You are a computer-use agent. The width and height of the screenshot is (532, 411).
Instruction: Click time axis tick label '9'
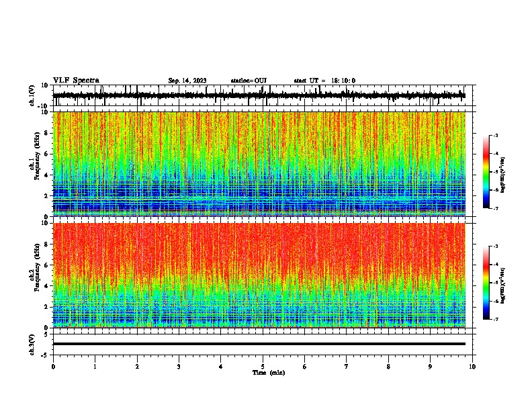click(x=430, y=367)
